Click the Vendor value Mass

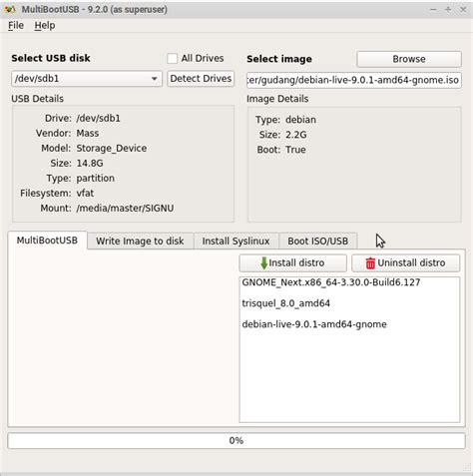click(88, 134)
